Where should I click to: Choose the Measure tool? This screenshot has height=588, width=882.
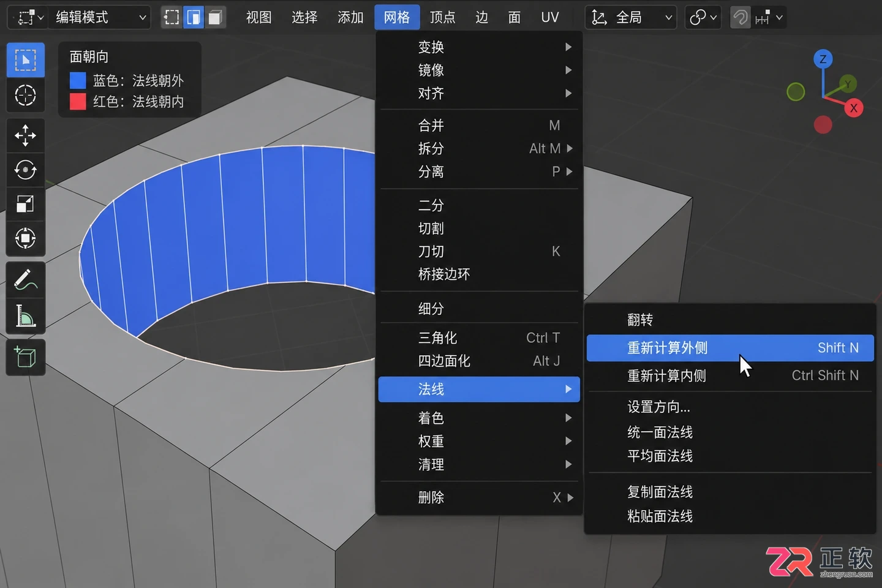tap(25, 316)
